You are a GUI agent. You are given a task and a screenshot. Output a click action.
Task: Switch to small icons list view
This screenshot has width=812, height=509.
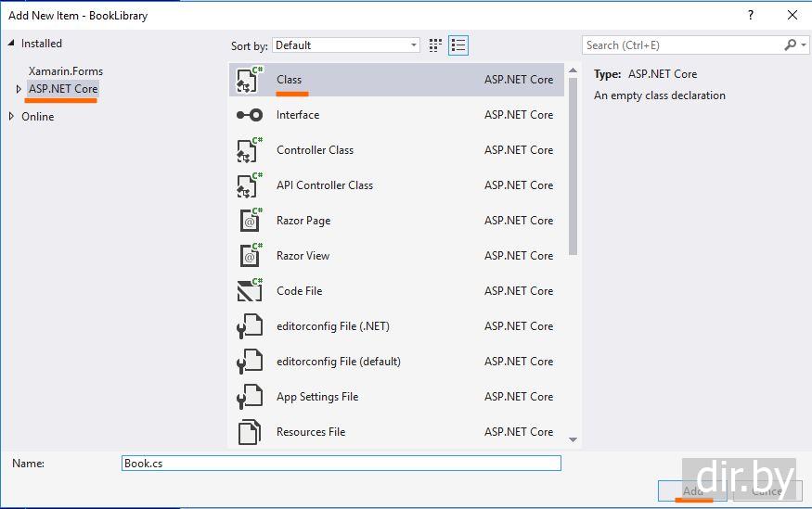coord(458,45)
